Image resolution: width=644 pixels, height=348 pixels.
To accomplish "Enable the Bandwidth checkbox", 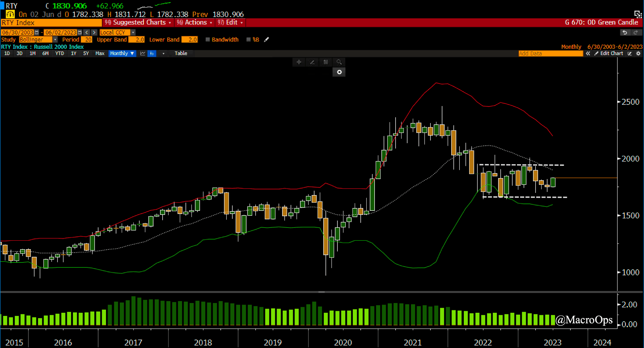I will pyautogui.click(x=208, y=40).
